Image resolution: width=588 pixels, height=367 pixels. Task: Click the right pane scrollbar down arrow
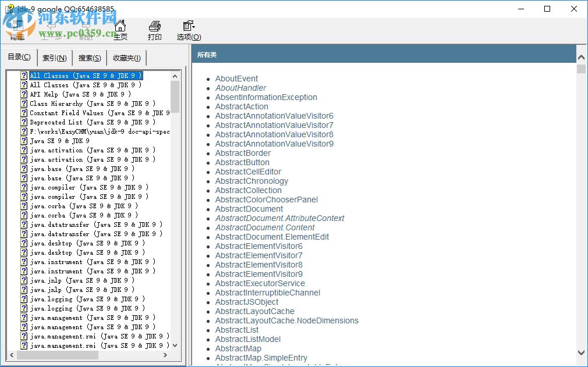pos(581,352)
